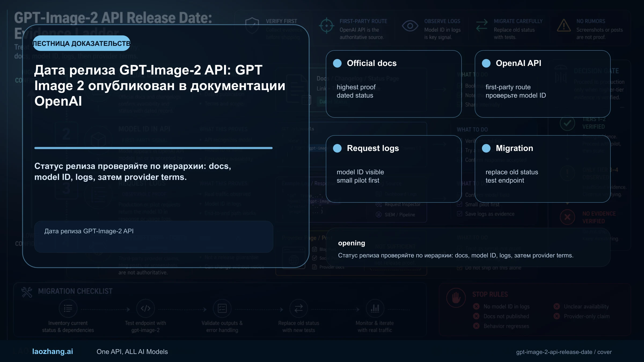Click the Request logs card heading

coord(373,148)
